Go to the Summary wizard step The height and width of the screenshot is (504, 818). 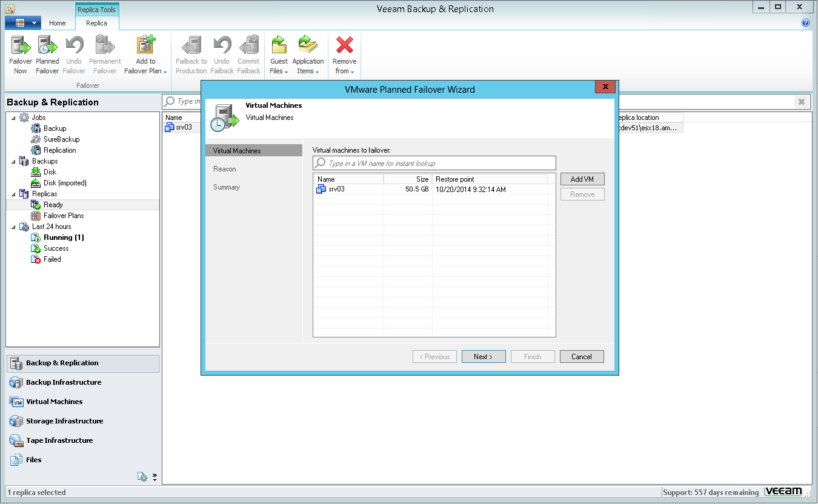(227, 187)
